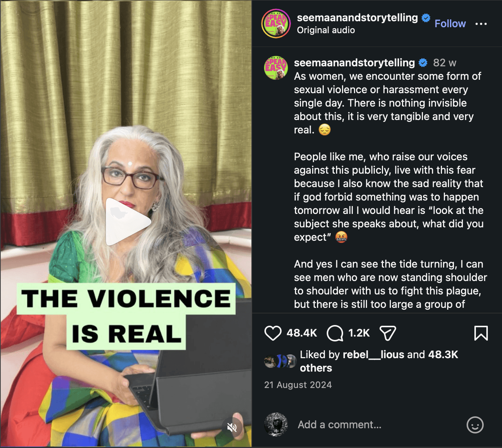Click the liker avatars cluster

coord(280,361)
